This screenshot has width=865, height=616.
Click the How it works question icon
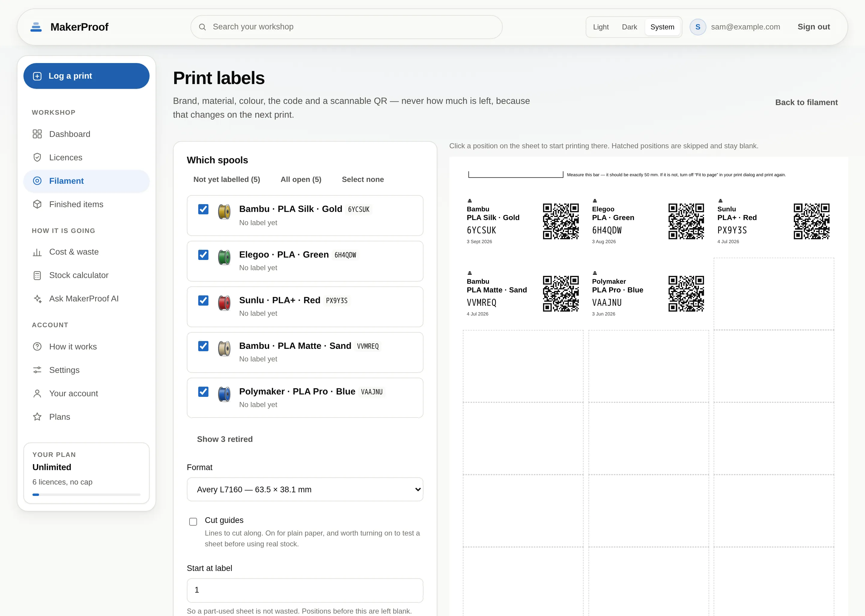click(37, 346)
